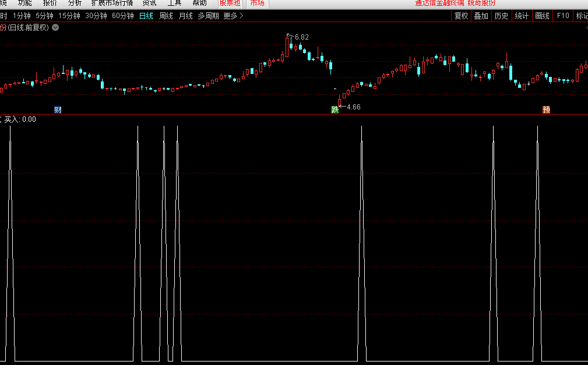
Task: Click the green 跌 marker icon
Action: [335, 109]
